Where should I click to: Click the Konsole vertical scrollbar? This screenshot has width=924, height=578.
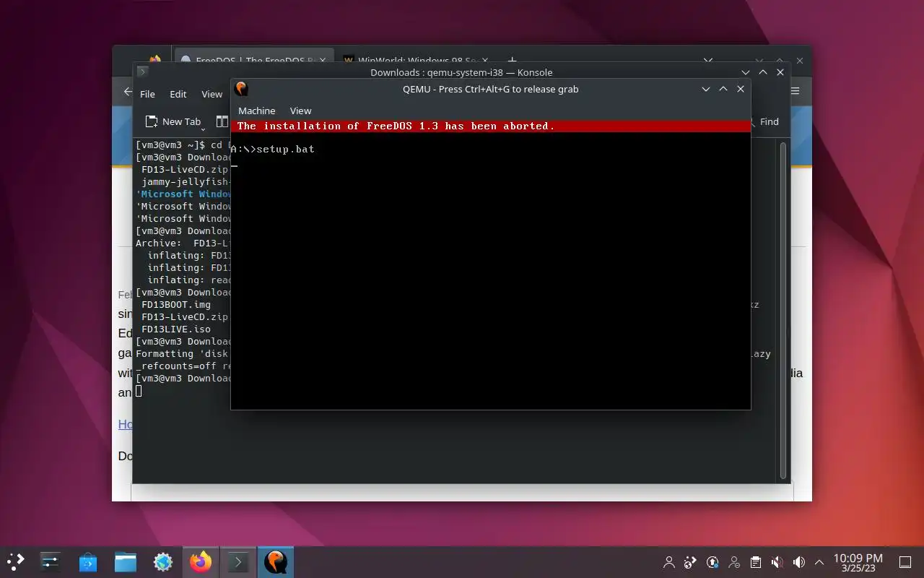[x=783, y=311]
